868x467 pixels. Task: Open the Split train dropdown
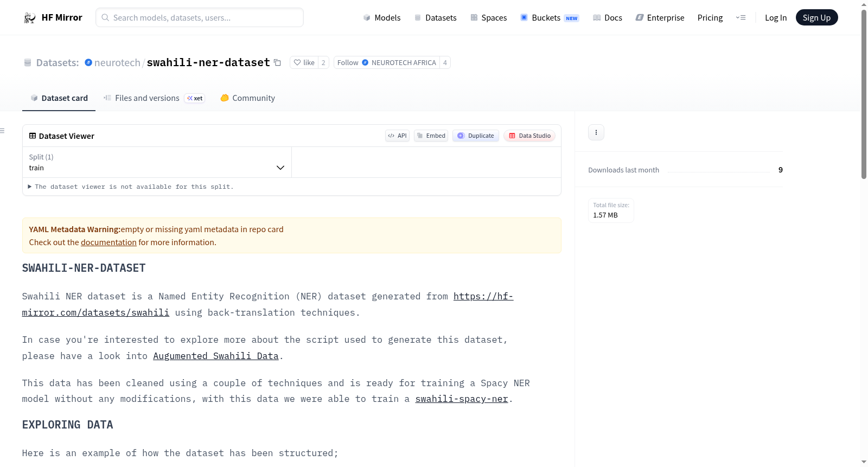coord(157,162)
